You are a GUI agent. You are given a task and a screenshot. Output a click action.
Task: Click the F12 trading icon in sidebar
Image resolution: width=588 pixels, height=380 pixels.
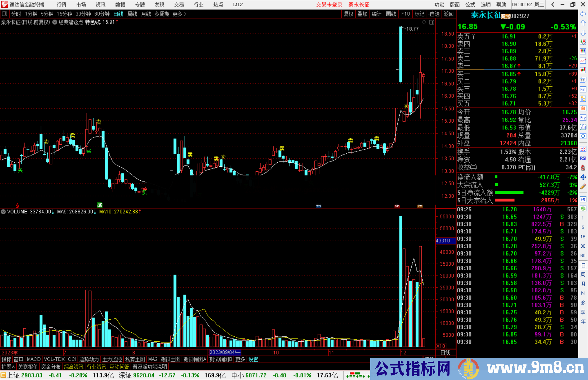[583, 118]
